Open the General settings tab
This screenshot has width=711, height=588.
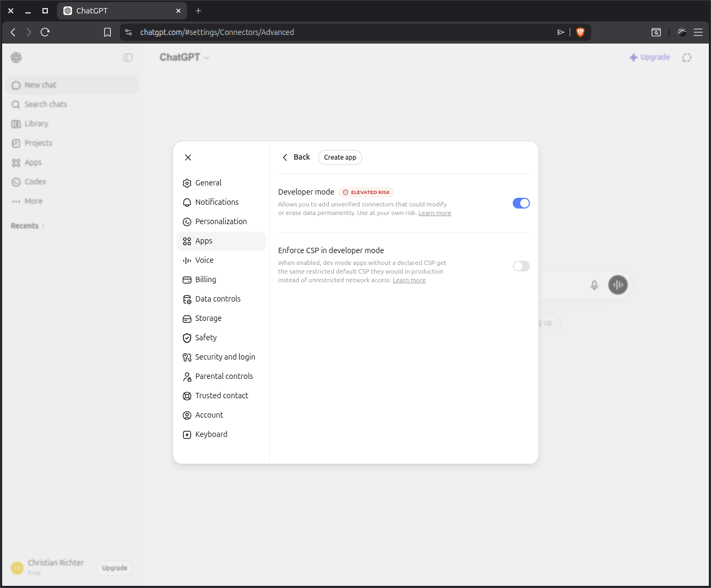221,183
